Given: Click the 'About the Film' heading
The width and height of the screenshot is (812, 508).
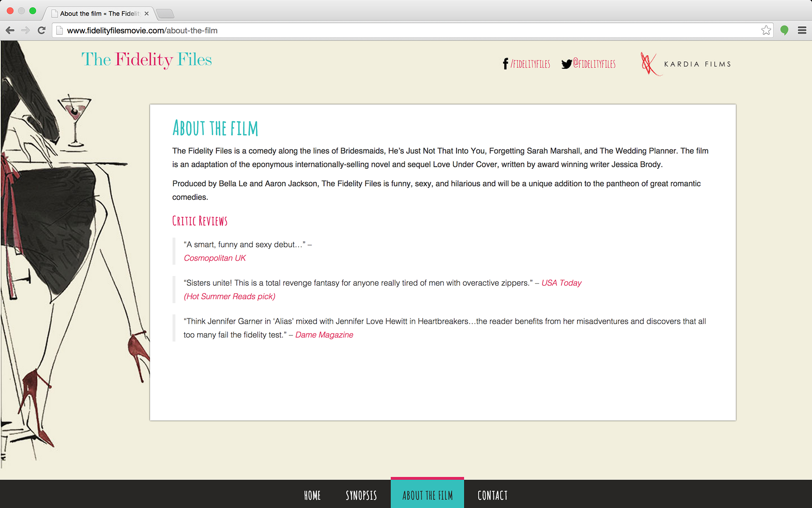Looking at the screenshot, I should coord(215,128).
